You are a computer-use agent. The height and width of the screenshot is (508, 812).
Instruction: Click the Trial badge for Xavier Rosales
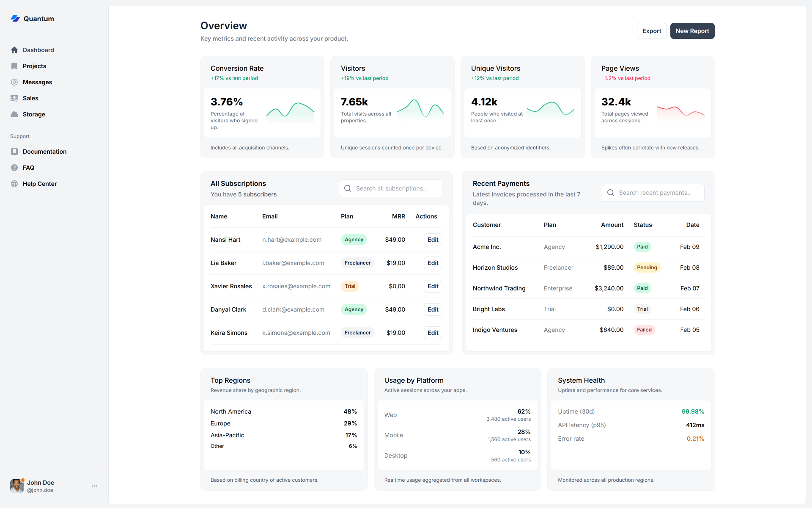350,286
